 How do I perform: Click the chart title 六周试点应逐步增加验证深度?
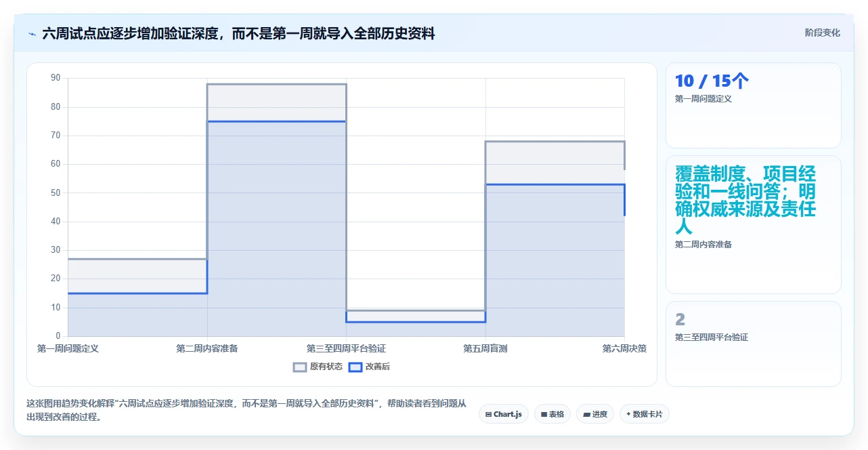pyautogui.click(x=238, y=33)
